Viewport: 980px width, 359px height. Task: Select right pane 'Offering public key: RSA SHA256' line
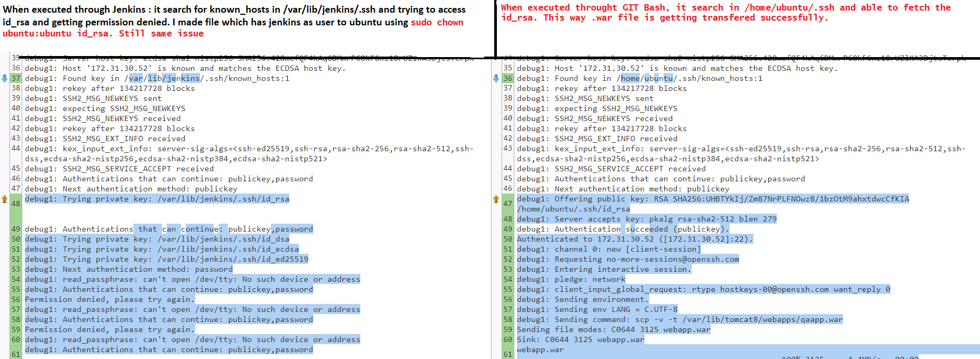tap(713, 204)
